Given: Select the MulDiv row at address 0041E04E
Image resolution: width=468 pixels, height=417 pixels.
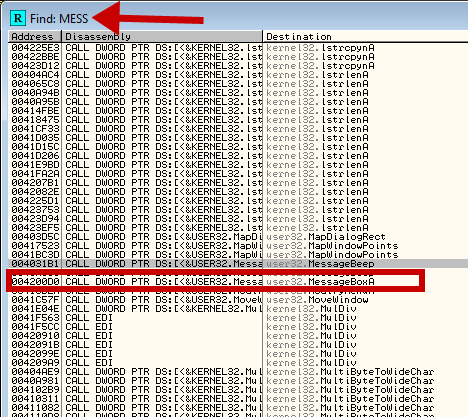Looking at the screenshot, I should pyautogui.click(x=238, y=309).
